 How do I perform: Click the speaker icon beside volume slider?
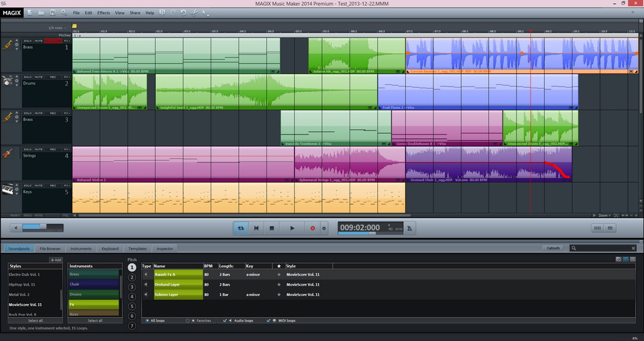[x=16, y=227]
